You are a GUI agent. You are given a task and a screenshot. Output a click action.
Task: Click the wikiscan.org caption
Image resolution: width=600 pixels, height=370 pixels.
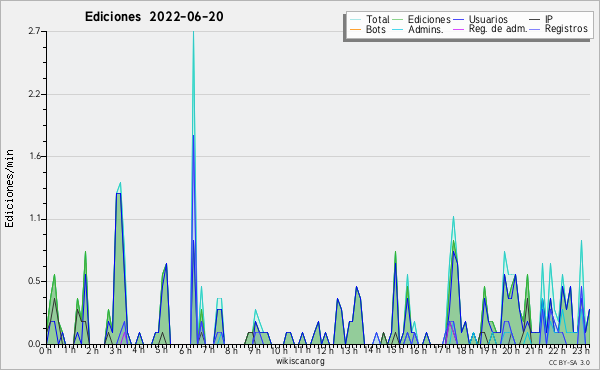300,361
